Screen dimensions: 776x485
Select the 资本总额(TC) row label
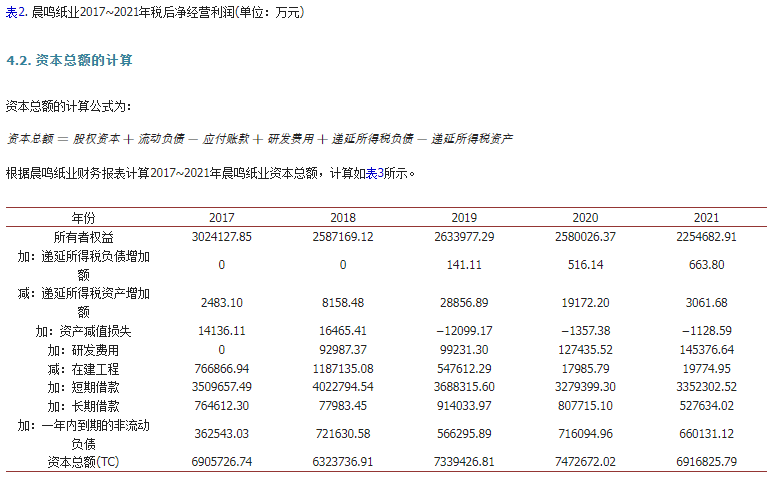click(x=84, y=462)
